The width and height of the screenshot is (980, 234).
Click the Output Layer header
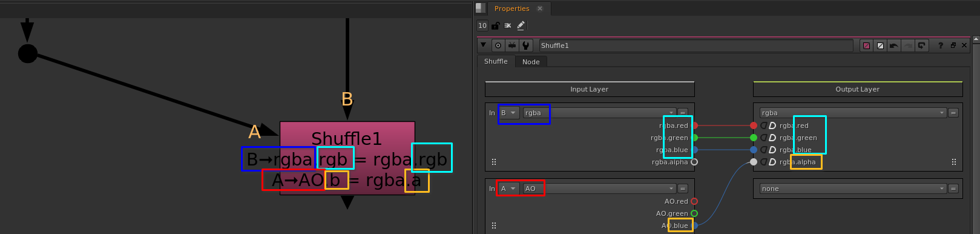857,89
